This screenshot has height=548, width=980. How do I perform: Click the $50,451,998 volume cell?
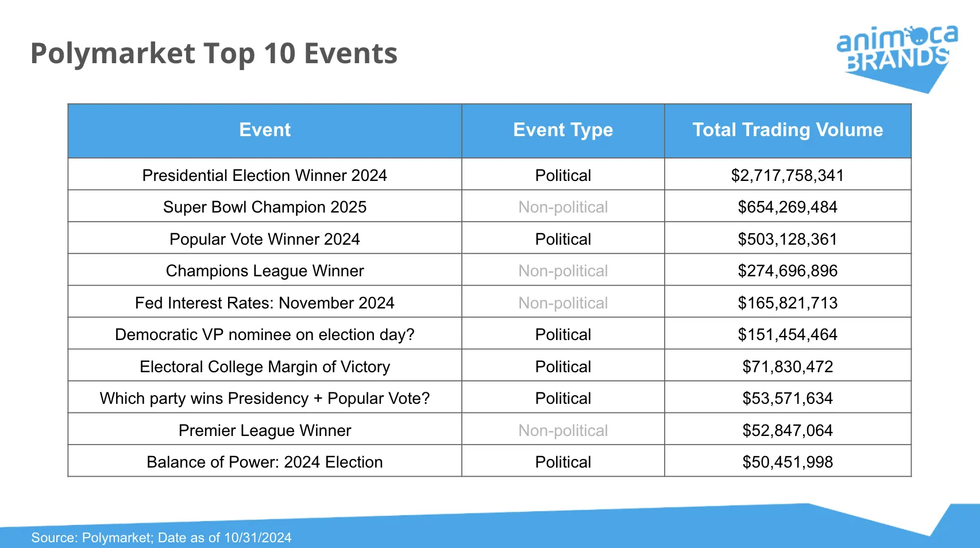click(x=788, y=462)
